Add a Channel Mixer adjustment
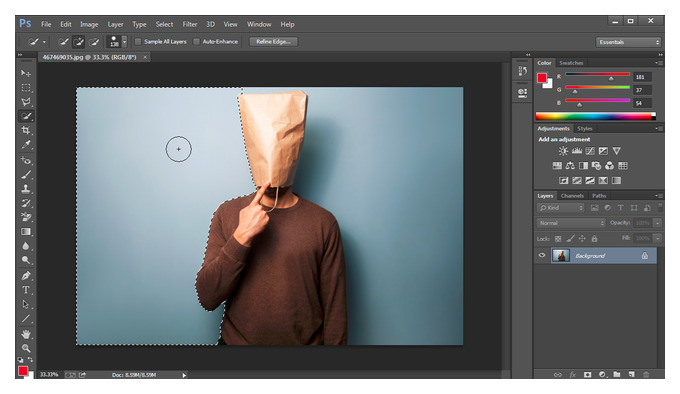 pos(609,166)
